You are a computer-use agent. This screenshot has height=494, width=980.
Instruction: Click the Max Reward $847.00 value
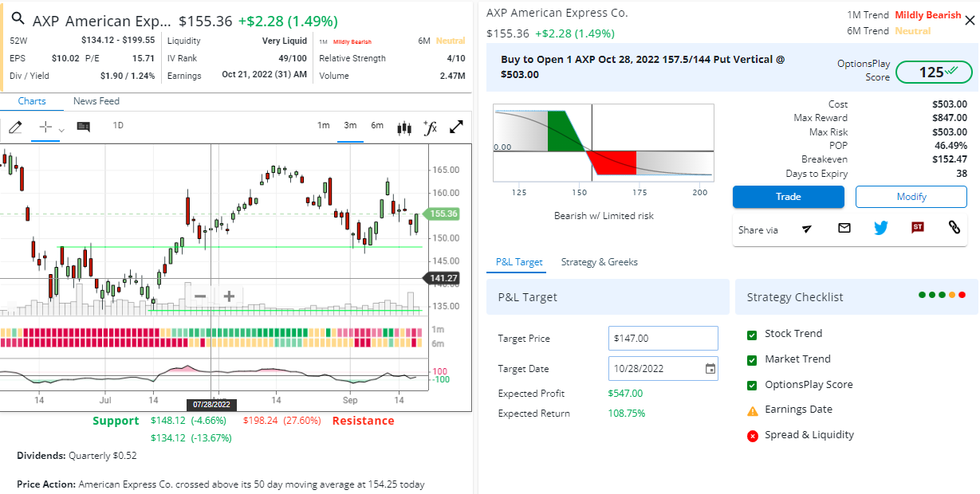[950, 118]
